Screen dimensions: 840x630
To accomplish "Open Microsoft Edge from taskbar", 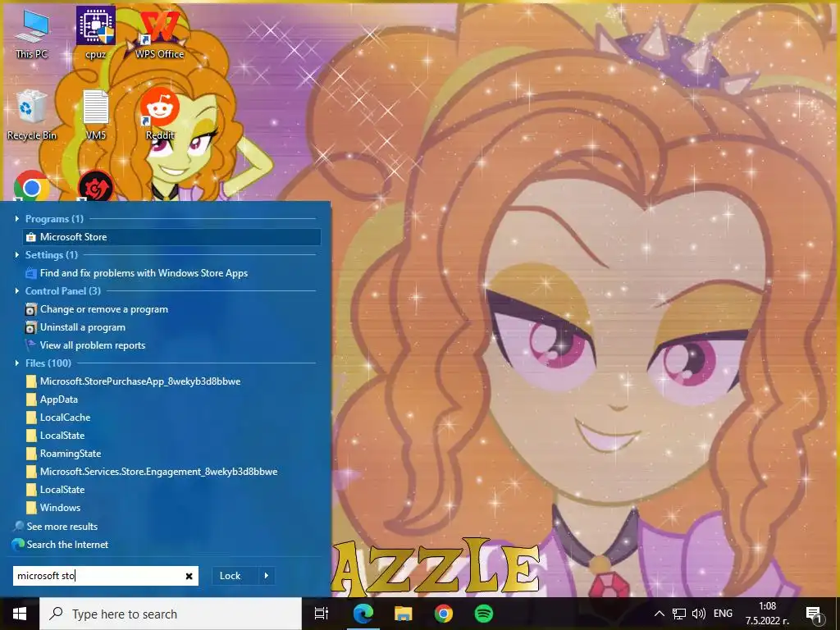I will [363, 614].
